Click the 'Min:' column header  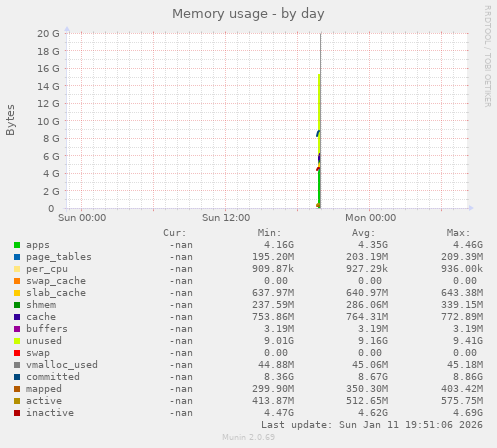click(269, 233)
